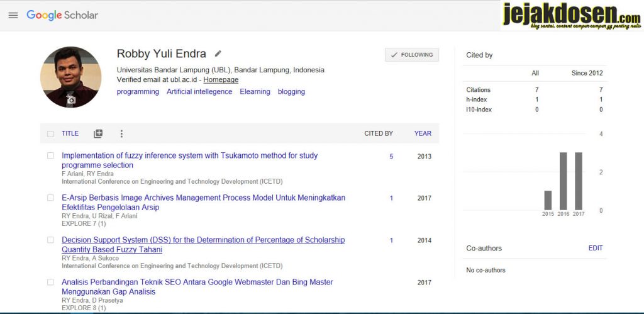Click the Citations label in the stats table
This screenshot has width=644, height=314.
(479, 89)
